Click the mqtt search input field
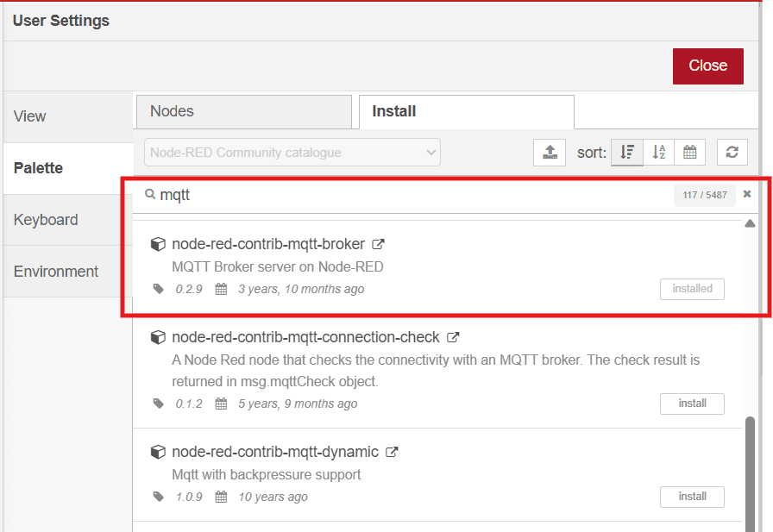The width and height of the screenshot is (773, 532). click(405, 196)
